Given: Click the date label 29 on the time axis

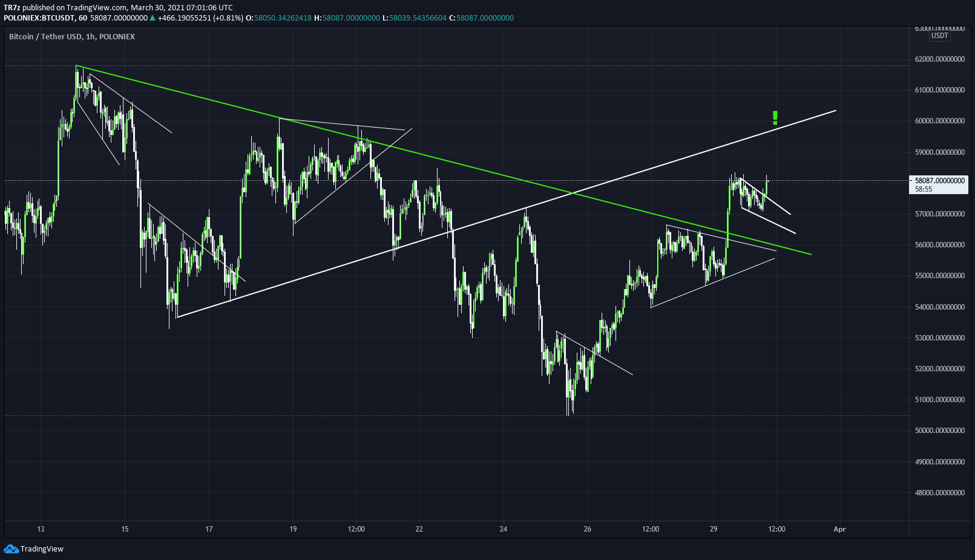Looking at the screenshot, I should (x=714, y=529).
